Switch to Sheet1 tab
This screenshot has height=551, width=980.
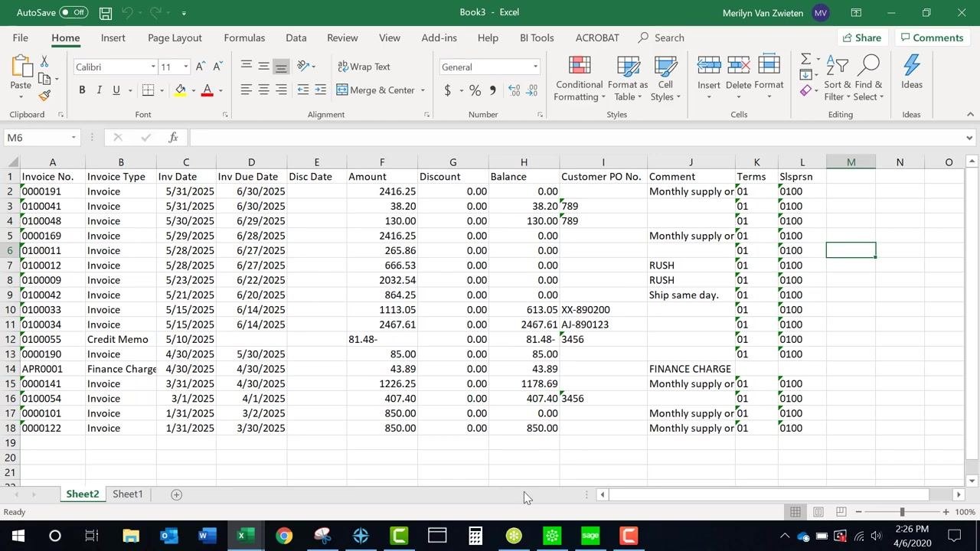pyautogui.click(x=128, y=494)
